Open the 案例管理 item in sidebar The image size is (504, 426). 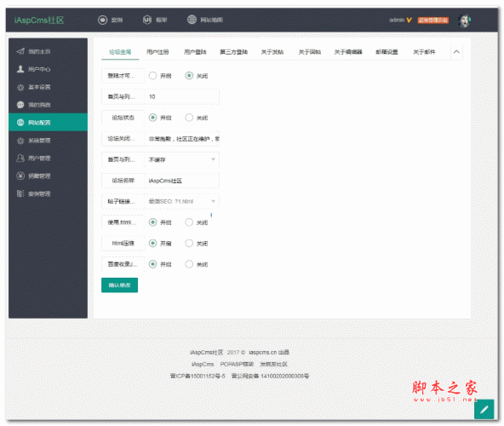click(48, 193)
